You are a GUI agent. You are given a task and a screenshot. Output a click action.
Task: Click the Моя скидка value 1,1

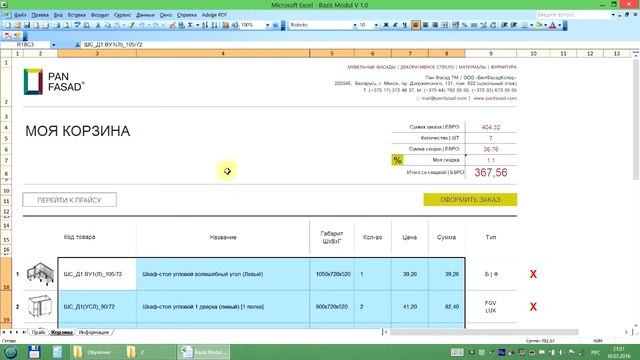click(491, 160)
